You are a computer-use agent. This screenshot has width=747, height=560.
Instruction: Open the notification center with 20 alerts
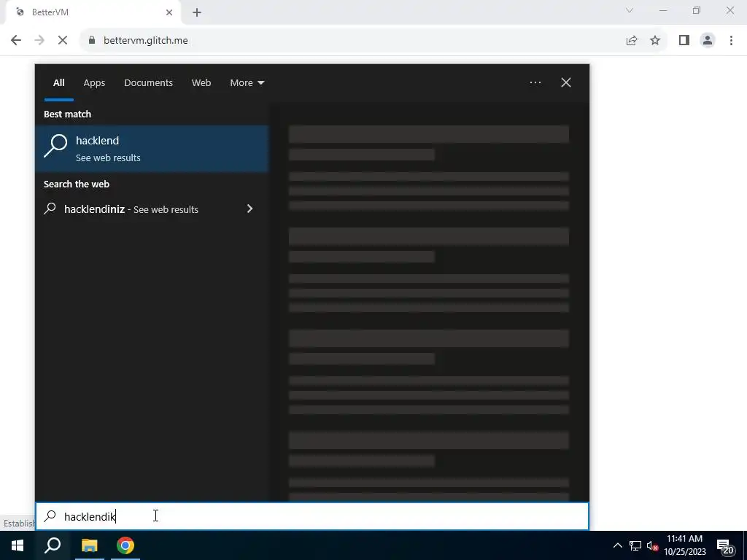tap(725, 547)
